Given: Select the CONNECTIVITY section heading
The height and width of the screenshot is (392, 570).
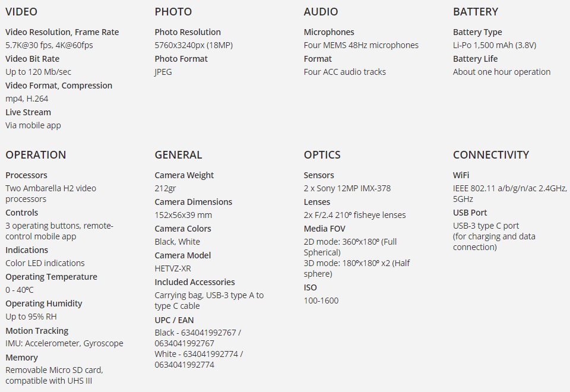Looking at the screenshot, I should (491, 155).
